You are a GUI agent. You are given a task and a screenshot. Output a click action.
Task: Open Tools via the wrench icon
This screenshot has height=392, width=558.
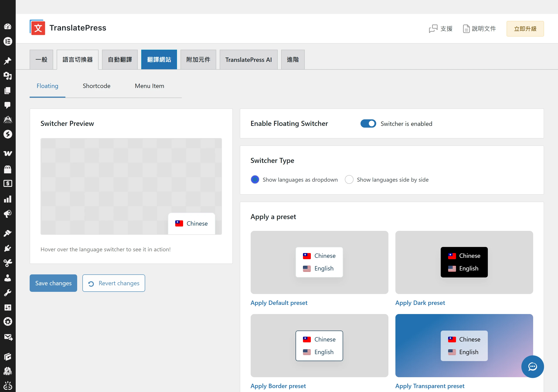point(8,293)
